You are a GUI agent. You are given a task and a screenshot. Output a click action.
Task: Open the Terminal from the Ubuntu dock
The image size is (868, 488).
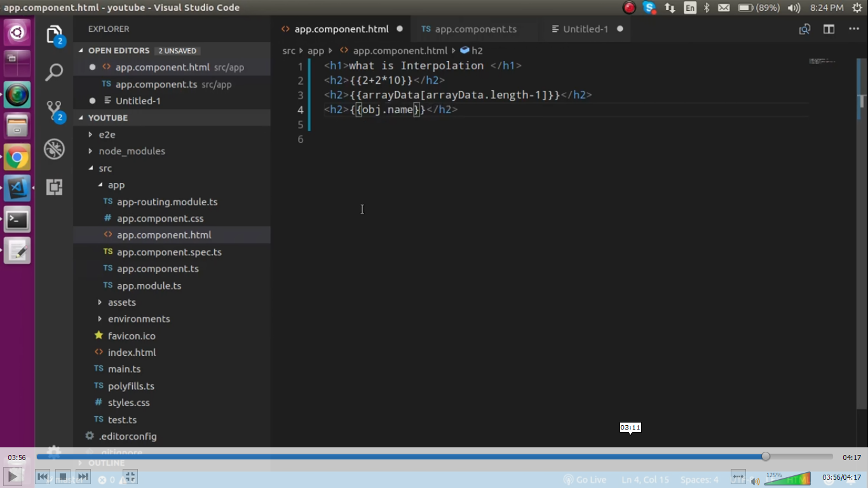pyautogui.click(x=17, y=220)
